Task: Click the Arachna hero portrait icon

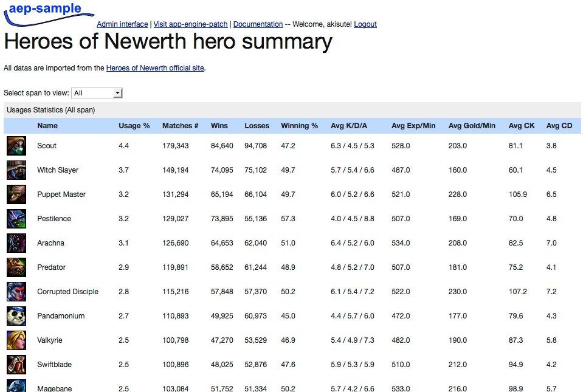Action: 16,243
